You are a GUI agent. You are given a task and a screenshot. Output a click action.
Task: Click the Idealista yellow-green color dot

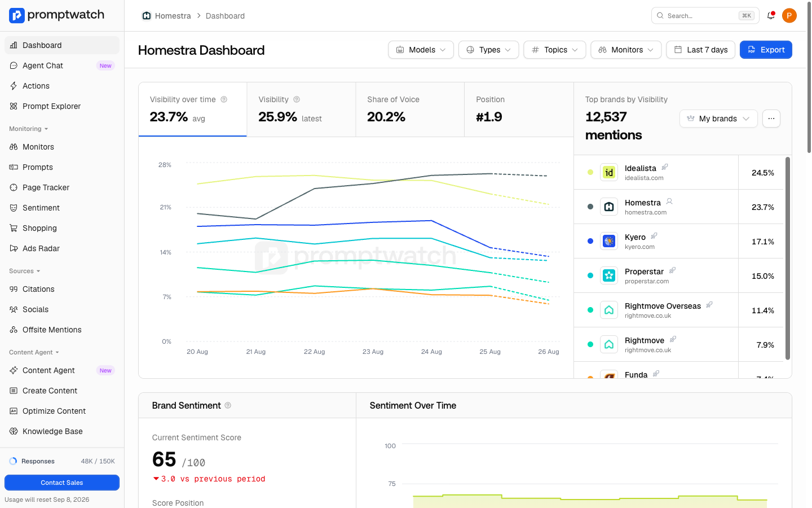590,172
